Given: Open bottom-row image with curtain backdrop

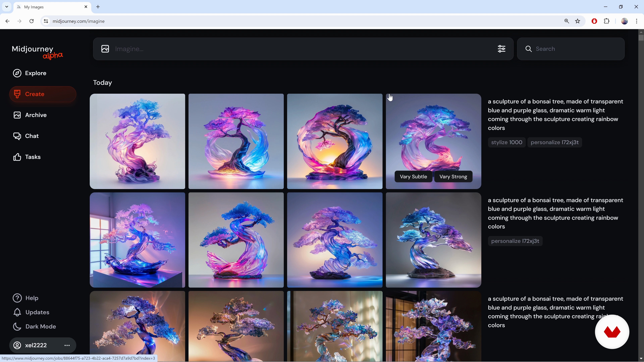Looking at the screenshot, I should pyautogui.click(x=335, y=326).
